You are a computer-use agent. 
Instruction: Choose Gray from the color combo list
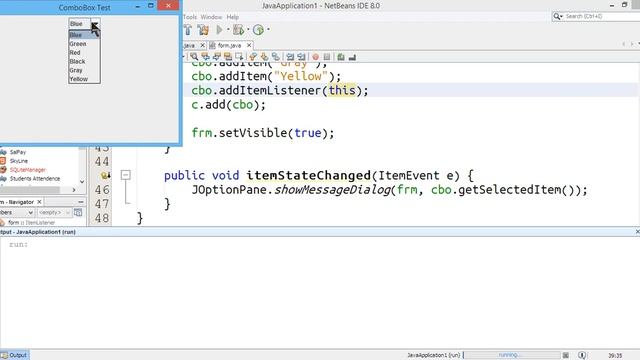(84, 70)
